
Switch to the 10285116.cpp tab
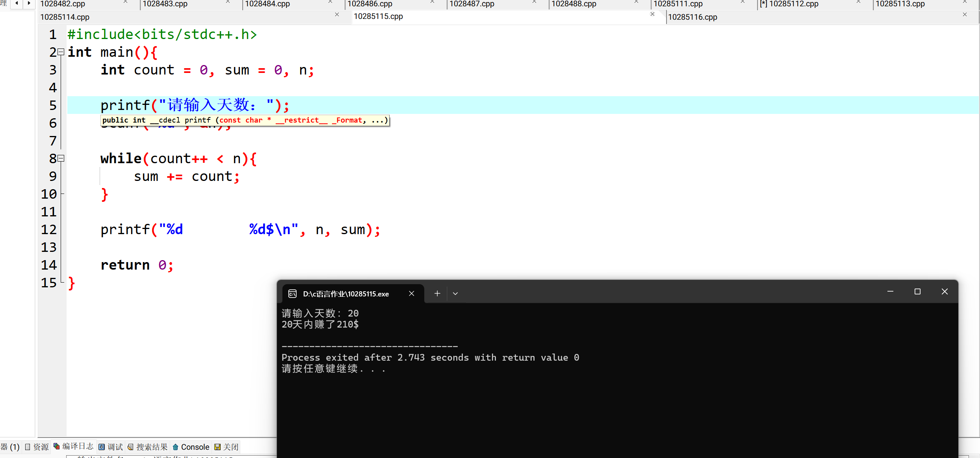click(x=692, y=17)
